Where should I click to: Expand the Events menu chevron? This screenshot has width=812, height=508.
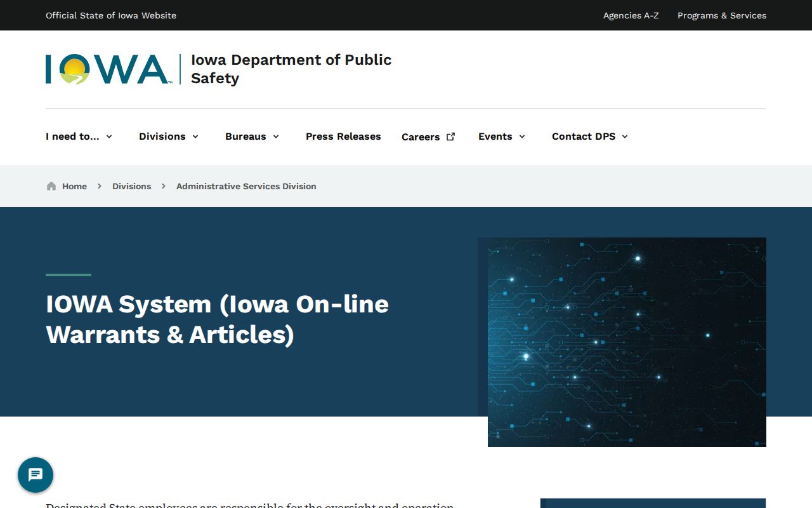pyautogui.click(x=522, y=137)
